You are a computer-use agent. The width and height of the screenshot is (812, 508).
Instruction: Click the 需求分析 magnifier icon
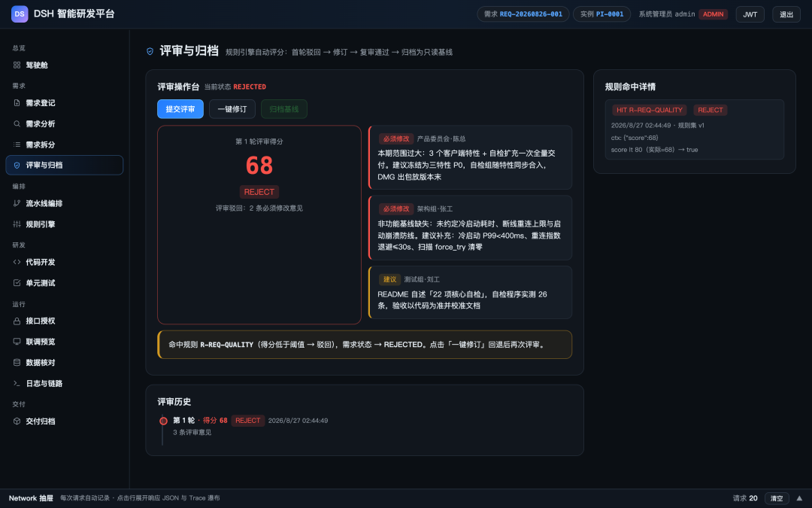[17, 124]
